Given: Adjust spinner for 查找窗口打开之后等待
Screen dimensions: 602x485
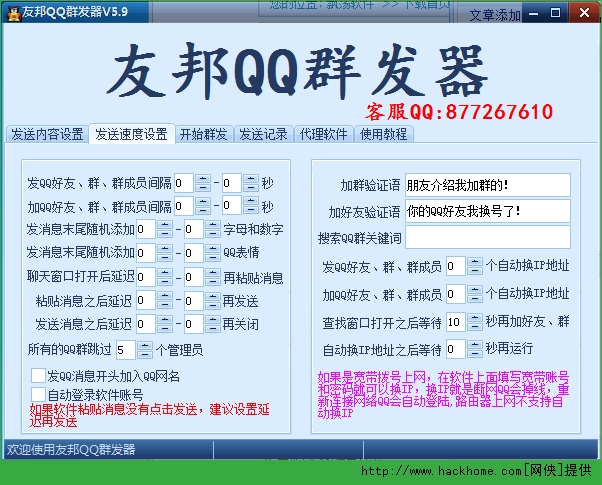Looking at the screenshot, I should (x=475, y=322).
